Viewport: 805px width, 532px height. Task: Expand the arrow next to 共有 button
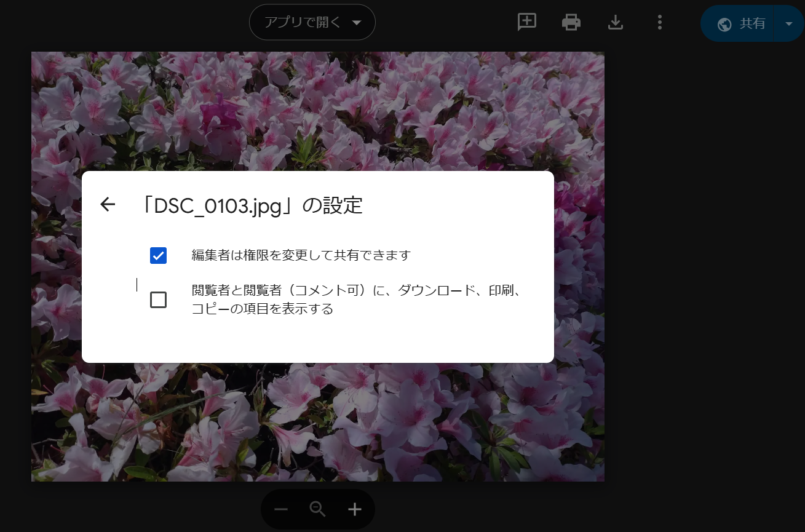click(790, 23)
